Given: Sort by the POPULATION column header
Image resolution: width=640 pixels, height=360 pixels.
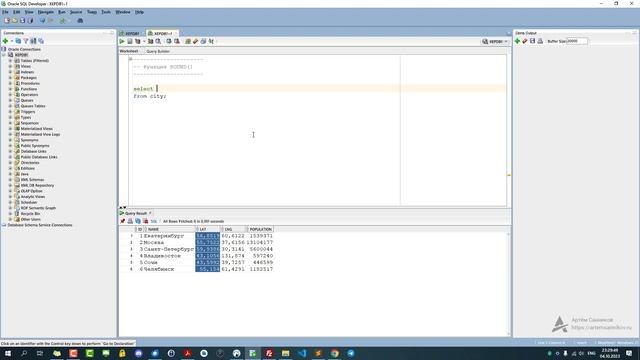Looking at the screenshot, I should (x=260, y=229).
